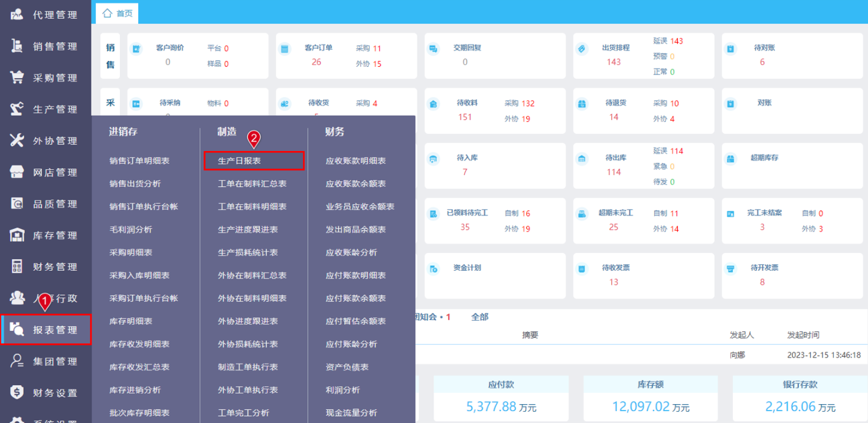The image size is (868, 423).
Task: Click the 待开发票 card icon
Action: pos(731,269)
